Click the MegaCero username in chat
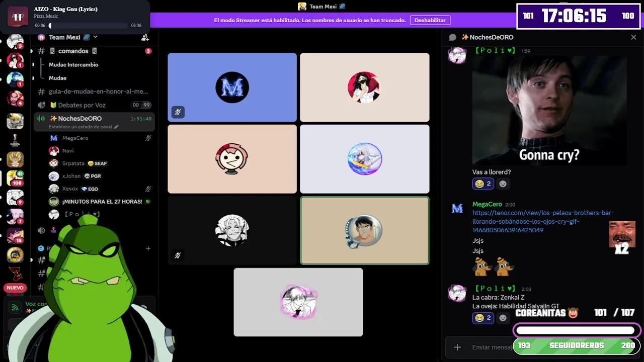This screenshot has width=644, height=362. (x=487, y=204)
